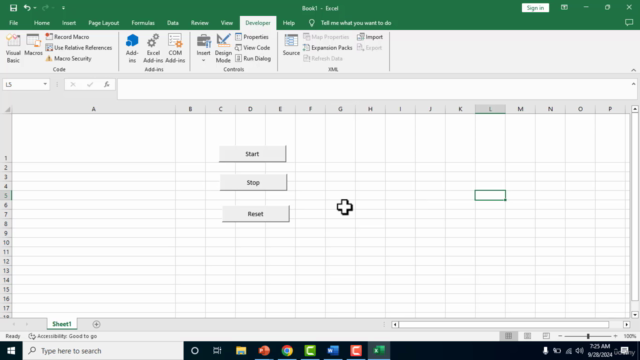Add a new sheet

coord(96,324)
